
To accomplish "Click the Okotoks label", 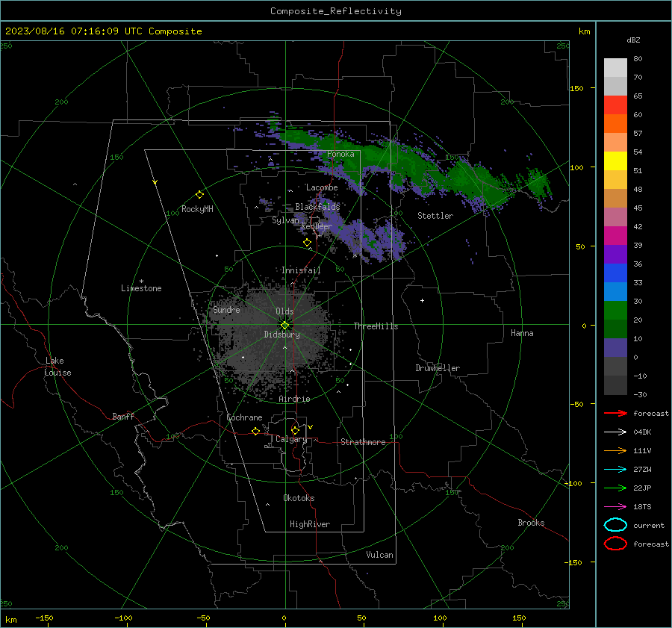I will point(299,498).
